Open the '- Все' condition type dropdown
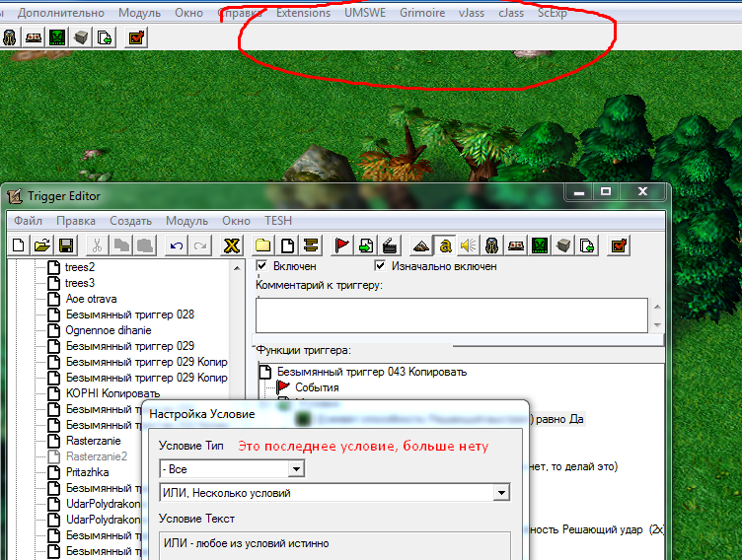 point(296,469)
